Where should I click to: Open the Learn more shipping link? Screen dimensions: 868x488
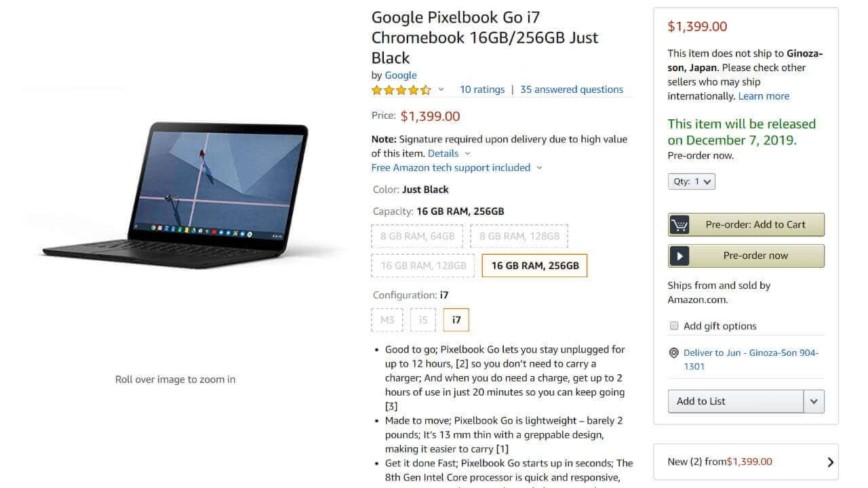[x=764, y=96]
